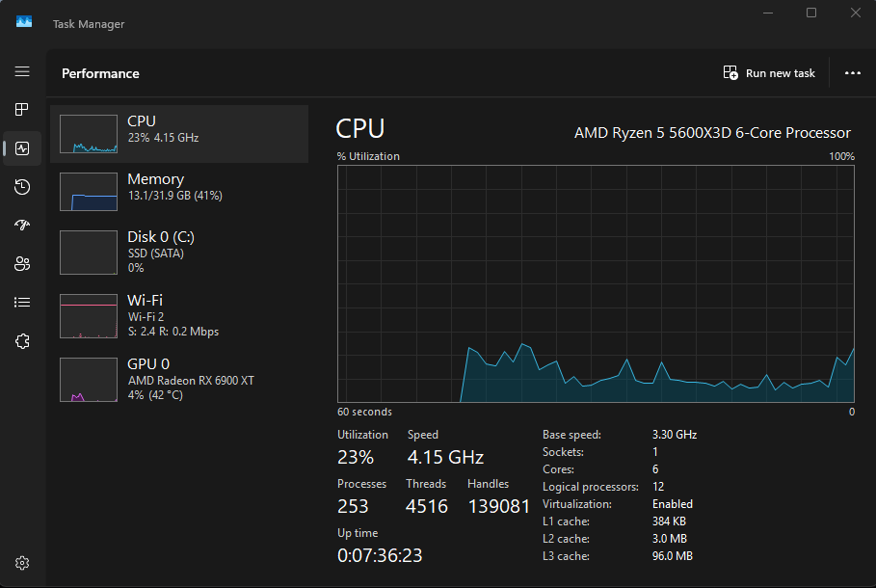Screen dimensions: 876x588
Task: Click the 253 processes count
Action: coord(353,506)
